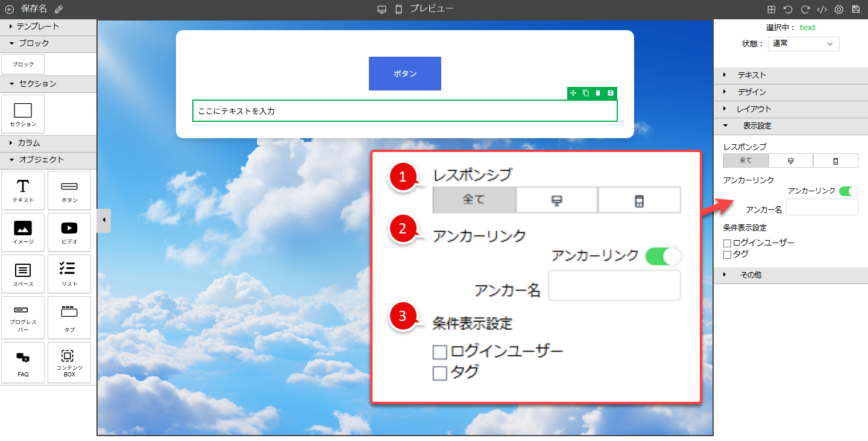This screenshot has height=441, width=868.
Task: Open the 状態 dropdown showing 通常
Action: (x=804, y=43)
